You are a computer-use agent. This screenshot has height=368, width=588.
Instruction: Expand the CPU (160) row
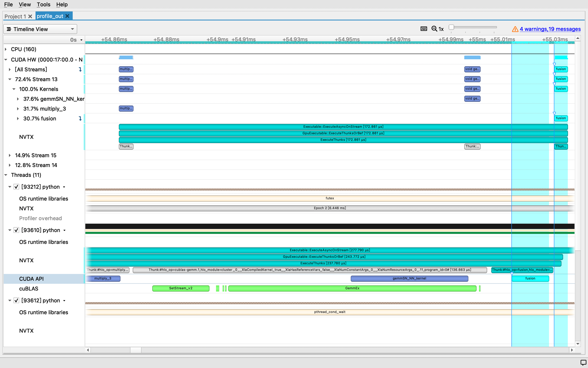tap(6, 49)
